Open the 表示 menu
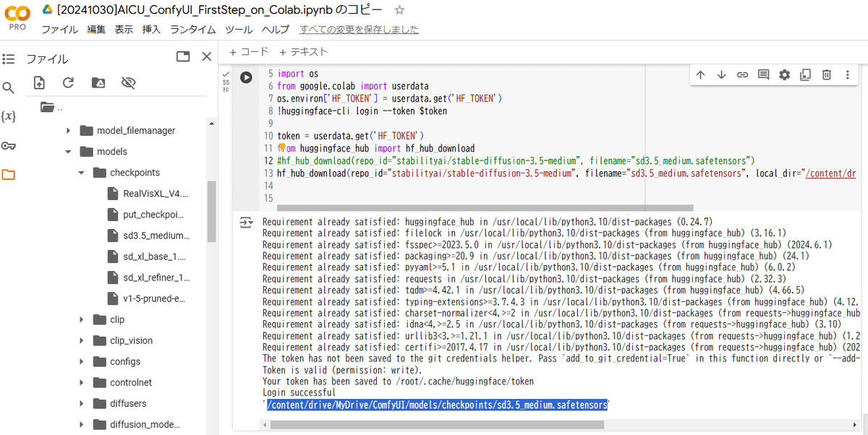The image size is (868, 435). (124, 30)
